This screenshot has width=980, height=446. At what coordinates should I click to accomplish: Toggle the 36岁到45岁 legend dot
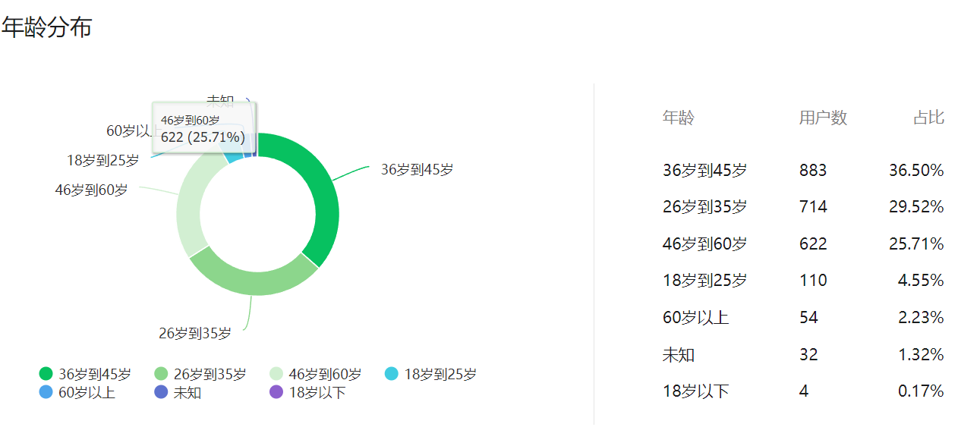(46, 374)
